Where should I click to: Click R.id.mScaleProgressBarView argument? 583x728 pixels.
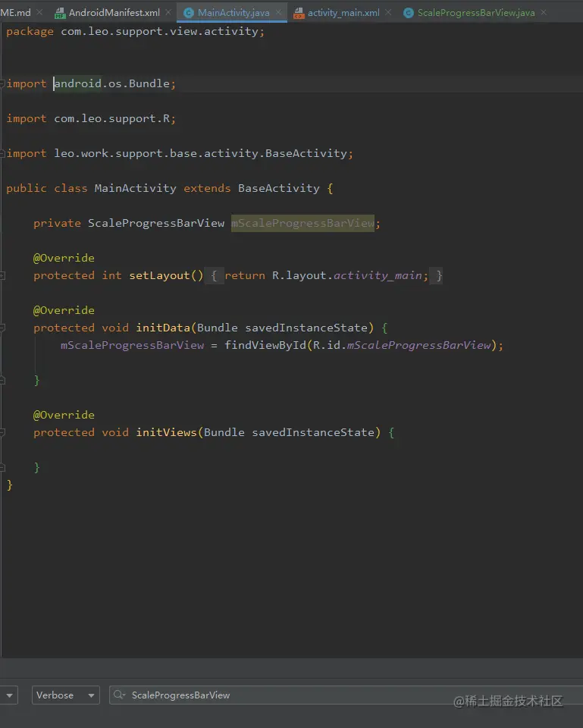pos(402,346)
